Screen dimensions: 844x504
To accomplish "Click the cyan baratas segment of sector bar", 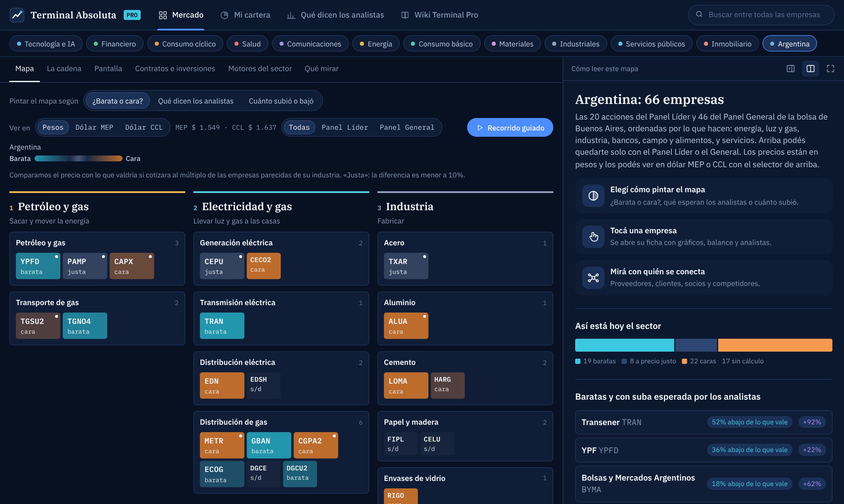I will (x=624, y=345).
